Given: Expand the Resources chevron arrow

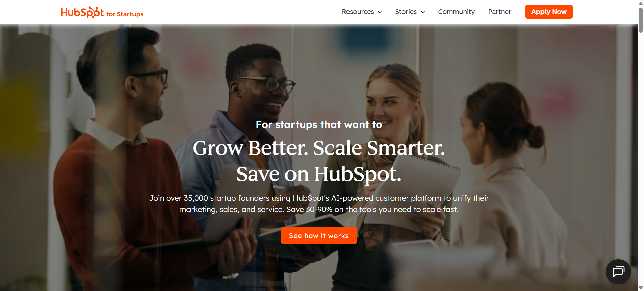Looking at the screenshot, I should pyautogui.click(x=380, y=12).
